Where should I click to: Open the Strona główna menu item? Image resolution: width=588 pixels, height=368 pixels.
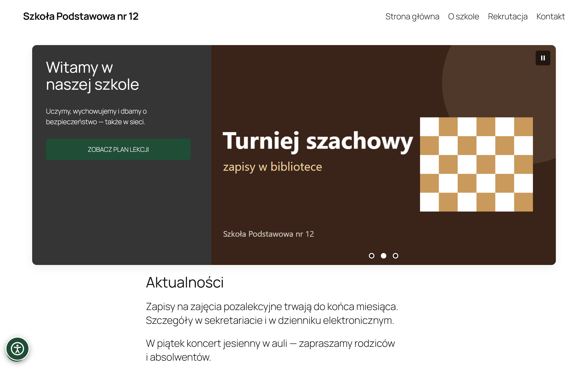point(412,17)
